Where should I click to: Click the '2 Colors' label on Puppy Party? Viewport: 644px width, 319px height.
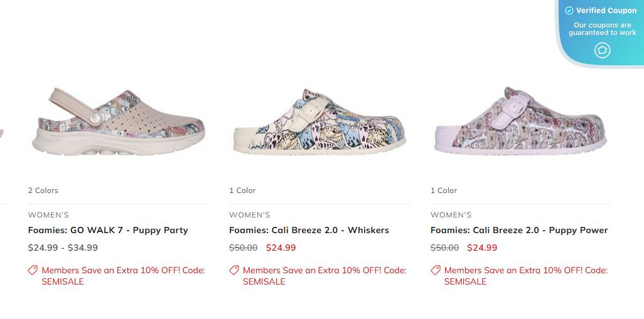click(43, 191)
